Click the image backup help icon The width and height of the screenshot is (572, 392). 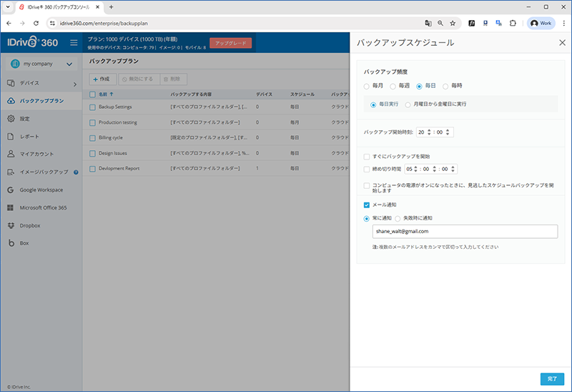[76, 172]
